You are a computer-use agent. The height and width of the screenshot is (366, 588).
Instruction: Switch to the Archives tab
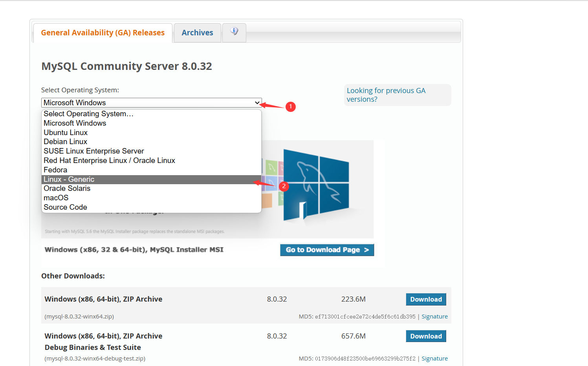(197, 33)
